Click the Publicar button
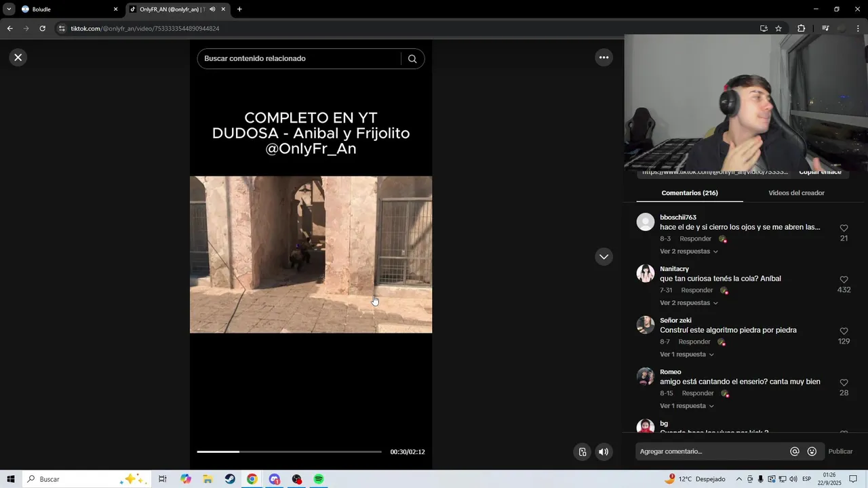868x488 pixels. pos(840,451)
